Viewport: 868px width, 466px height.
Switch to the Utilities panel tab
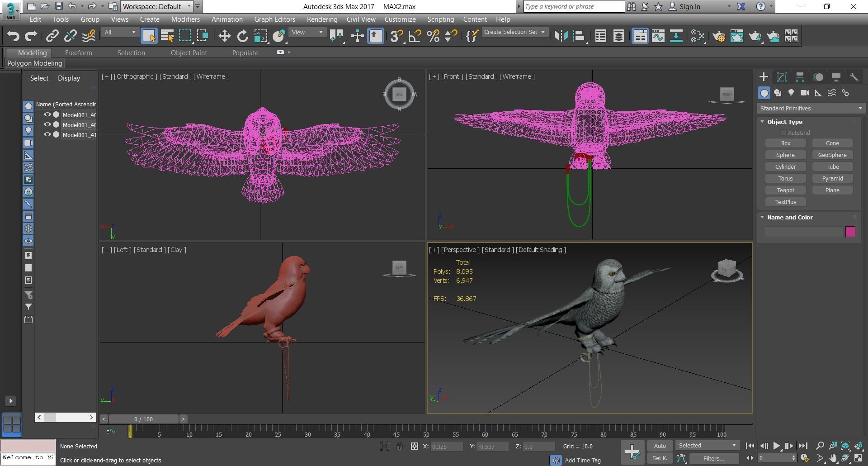854,77
